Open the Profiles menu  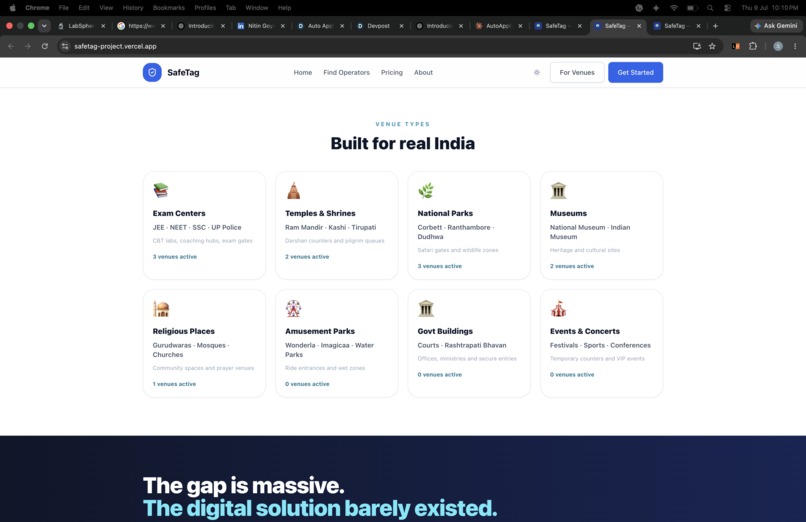coord(205,8)
